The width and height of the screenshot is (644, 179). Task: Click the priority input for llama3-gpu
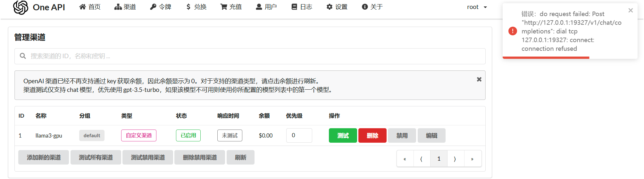tap(299, 136)
